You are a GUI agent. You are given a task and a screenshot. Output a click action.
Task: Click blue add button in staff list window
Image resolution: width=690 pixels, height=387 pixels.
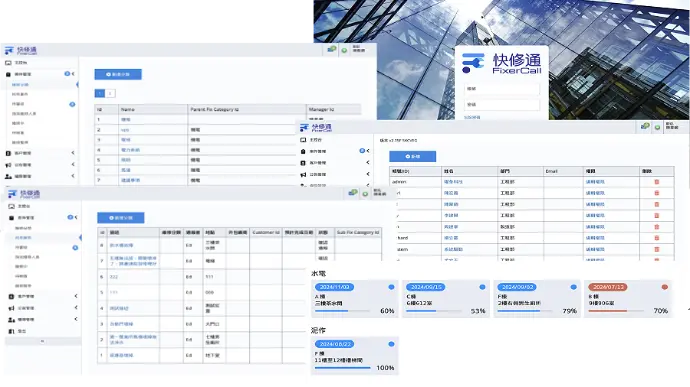[x=413, y=156]
